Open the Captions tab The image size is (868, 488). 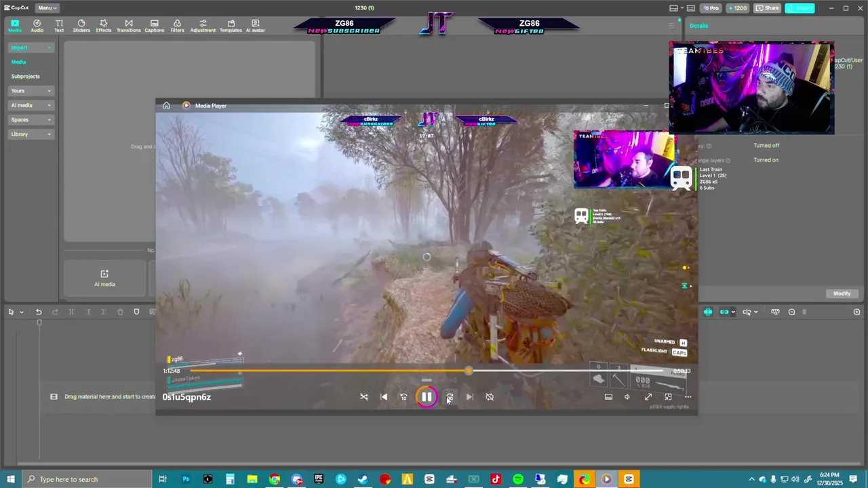coord(154,26)
